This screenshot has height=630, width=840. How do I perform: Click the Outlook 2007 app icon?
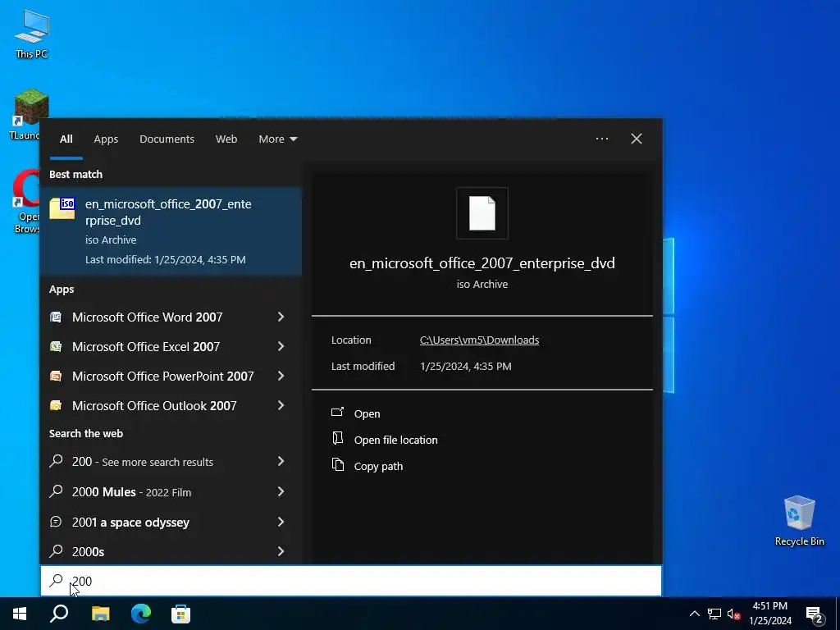(56, 405)
